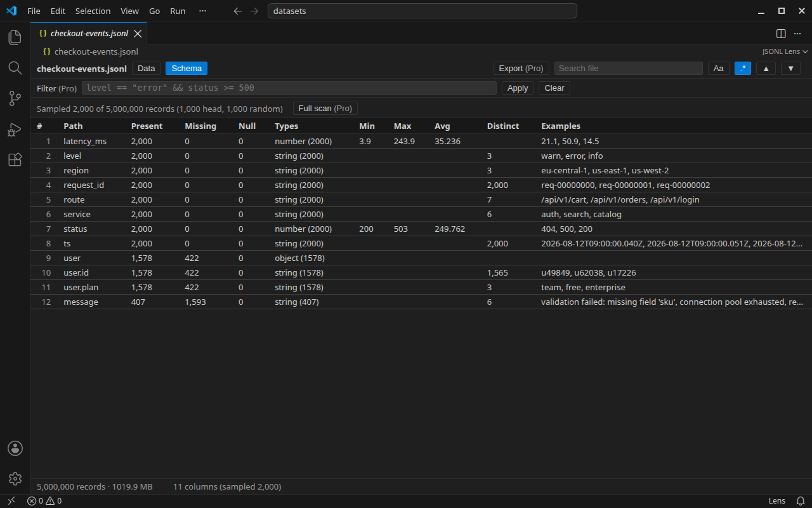Viewport: 812px width, 508px height.
Task: Select the request_id path cell
Action: pyautogui.click(x=84, y=185)
